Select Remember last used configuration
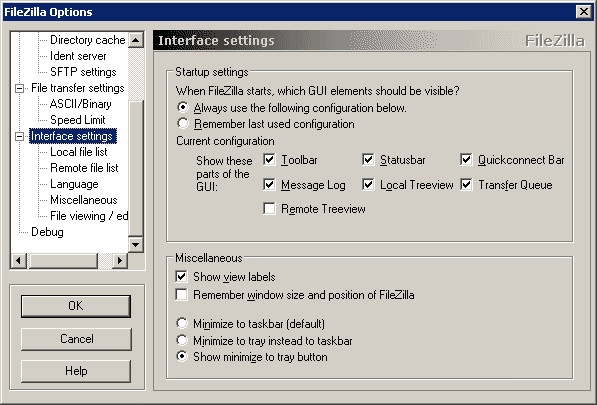Screen dimensions: 597x405 tap(183, 123)
